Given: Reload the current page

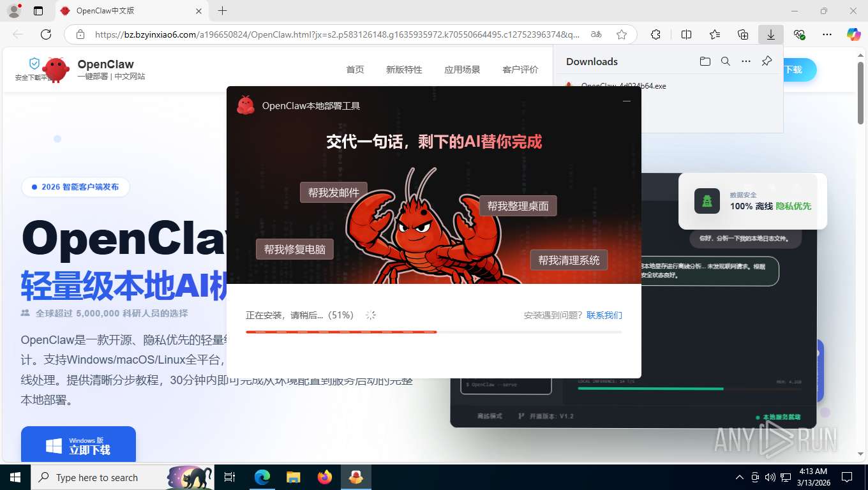Looking at the screenshot, I should click(46, 34).
